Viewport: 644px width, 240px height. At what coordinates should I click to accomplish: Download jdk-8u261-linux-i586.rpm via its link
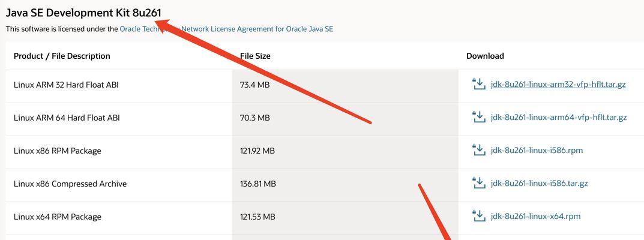[x=537, y=150]
